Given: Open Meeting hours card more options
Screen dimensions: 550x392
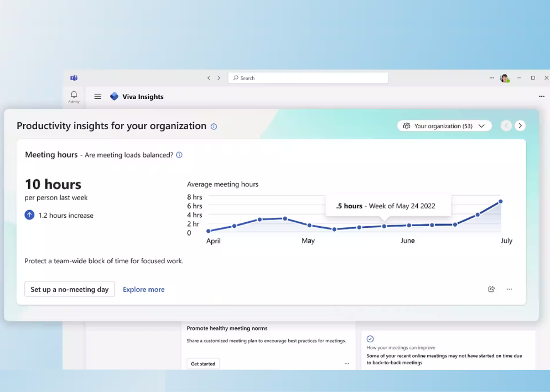Looking at the screenshot, I should [509, 289].
